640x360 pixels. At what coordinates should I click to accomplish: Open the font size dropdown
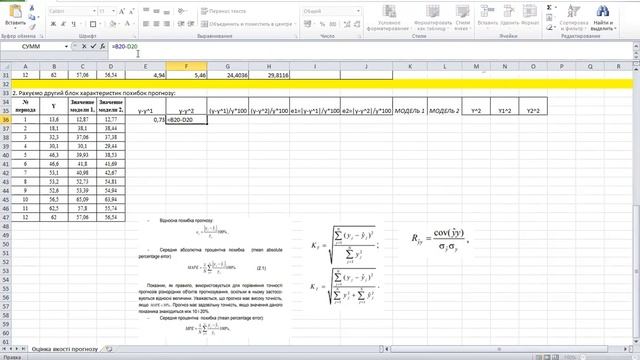click(x=113, y=11)
